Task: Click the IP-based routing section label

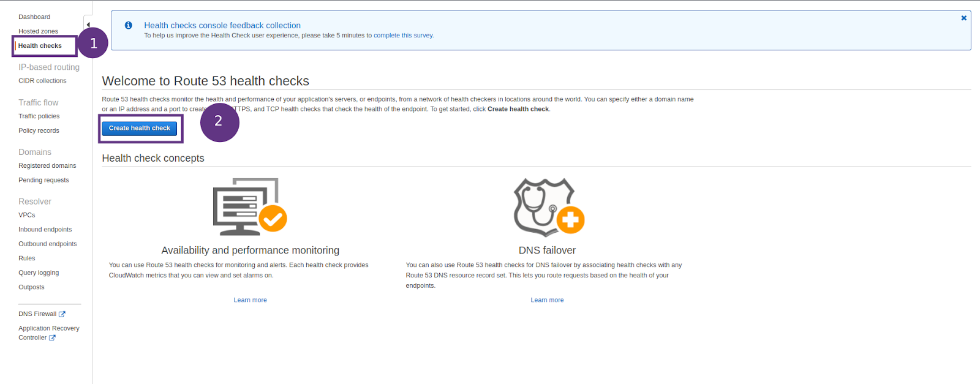Action: pos(49,67)
